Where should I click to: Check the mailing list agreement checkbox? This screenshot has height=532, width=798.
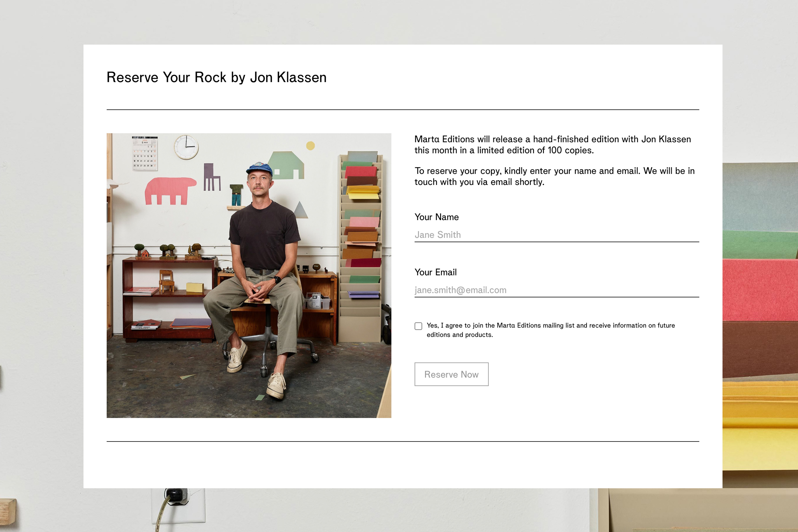pos(418,326)
